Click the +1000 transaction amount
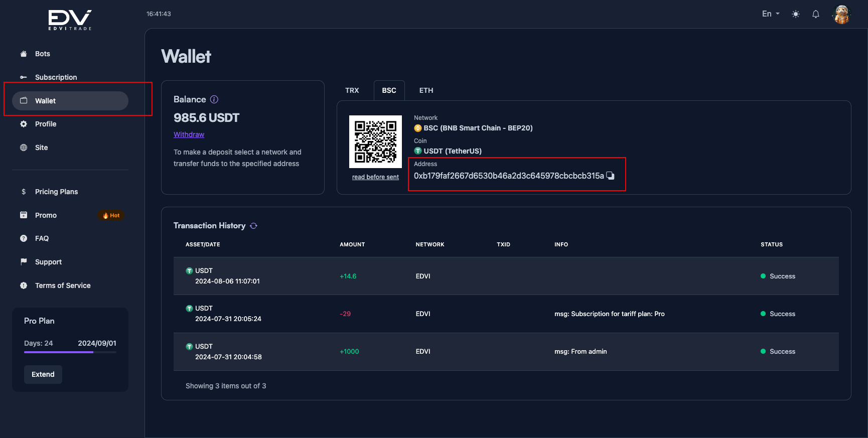 (x=349, y=351)
